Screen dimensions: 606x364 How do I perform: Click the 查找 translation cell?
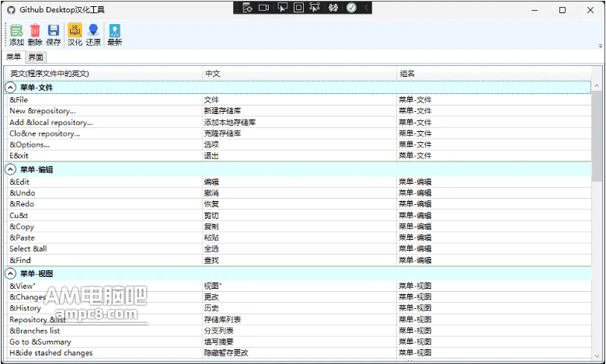(300, 260)
